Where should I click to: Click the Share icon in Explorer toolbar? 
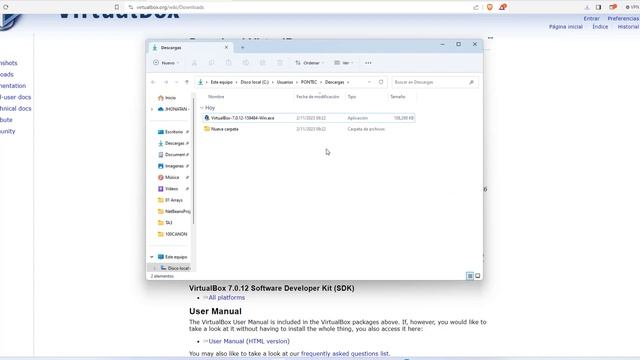click(x=262, y=63)
